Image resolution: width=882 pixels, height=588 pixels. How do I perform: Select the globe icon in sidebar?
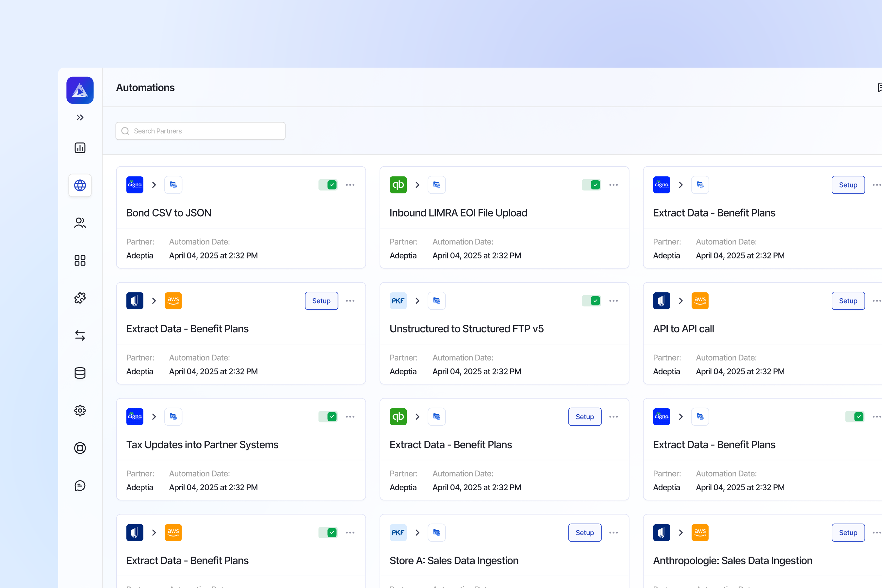click(x=80, y=185)
